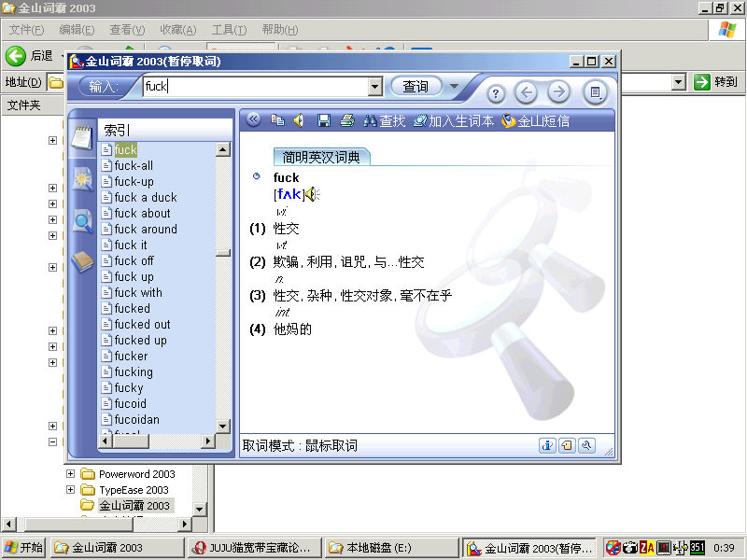The height and width of the screenshot is (560, 747).
Task: Collapse the minus node in Explorer folder tree
Action: [x=52, y=441]
